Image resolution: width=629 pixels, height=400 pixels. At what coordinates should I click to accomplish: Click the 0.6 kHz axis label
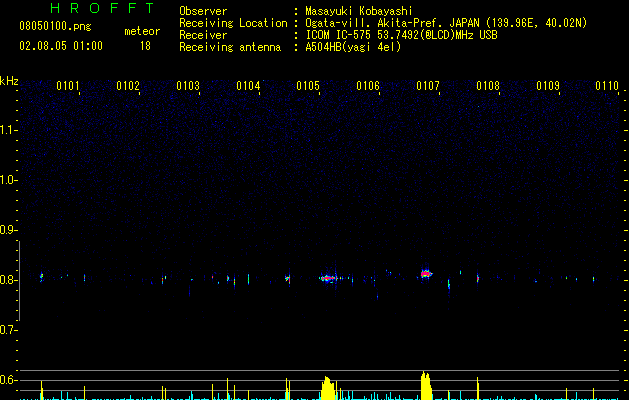pyautogui.click(x=8, y=380)
